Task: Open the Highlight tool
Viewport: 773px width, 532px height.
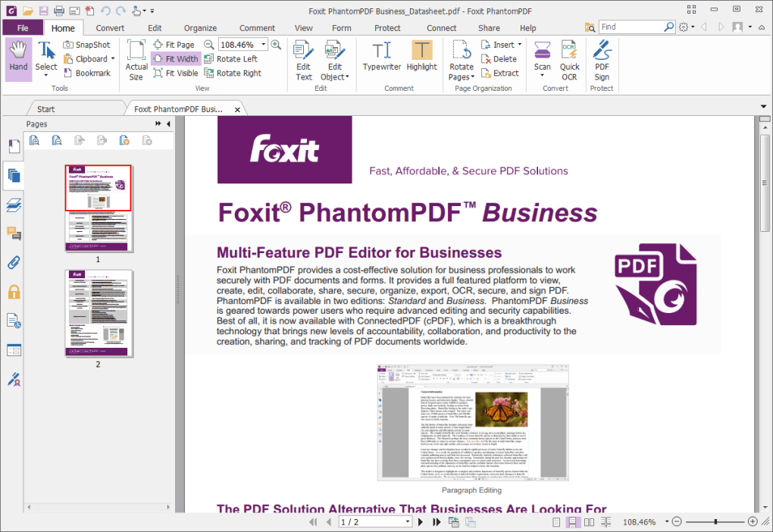Action: tap(421, 58)
